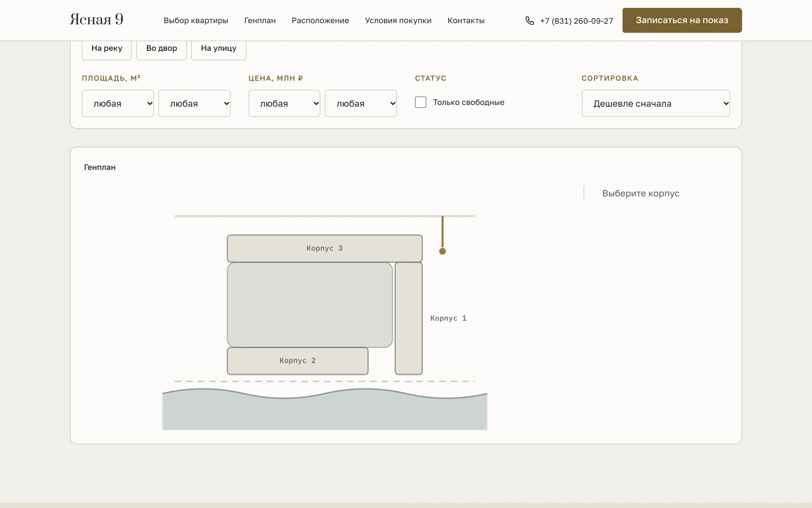Screen dimensions: 812x508
Task: Click the brown map pin marker dot
Action: pyautogui.click(x=443, y=251)
